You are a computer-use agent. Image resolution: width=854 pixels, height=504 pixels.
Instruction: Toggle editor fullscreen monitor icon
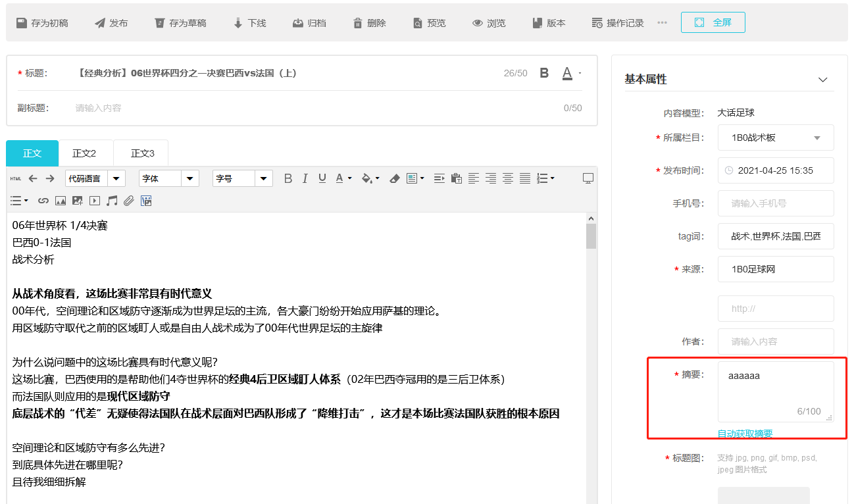pos(588,178)
